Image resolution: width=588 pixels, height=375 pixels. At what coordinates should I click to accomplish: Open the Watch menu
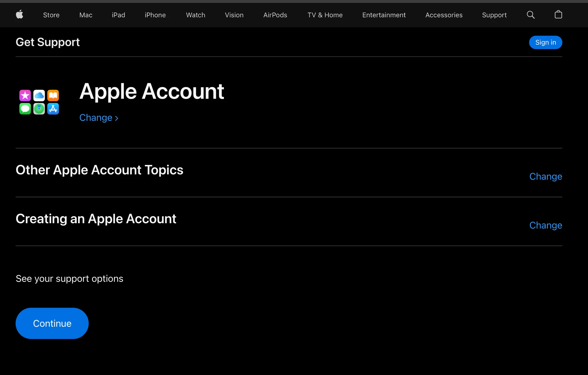point(196,15)
